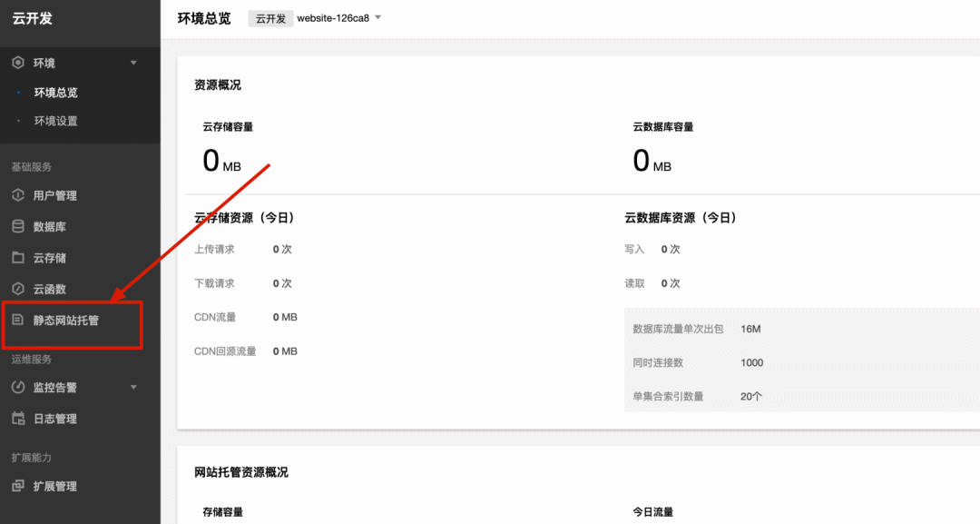Click the 云数据库容量 label
This screenshot has height=524, width=980.
[x=663, y=127]
